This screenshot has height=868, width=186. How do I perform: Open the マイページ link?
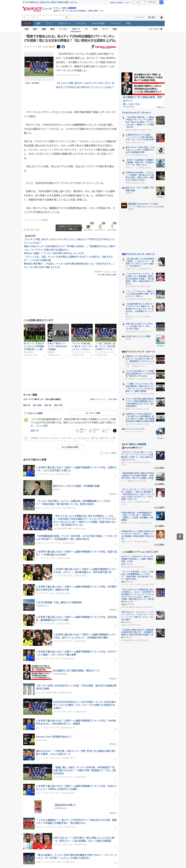tap(139, 18)
